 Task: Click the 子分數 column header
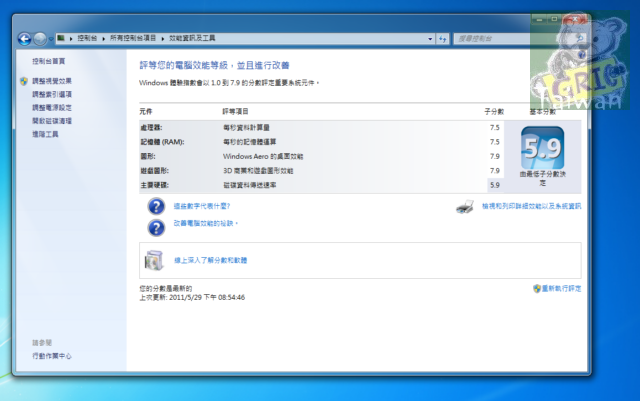494,111
